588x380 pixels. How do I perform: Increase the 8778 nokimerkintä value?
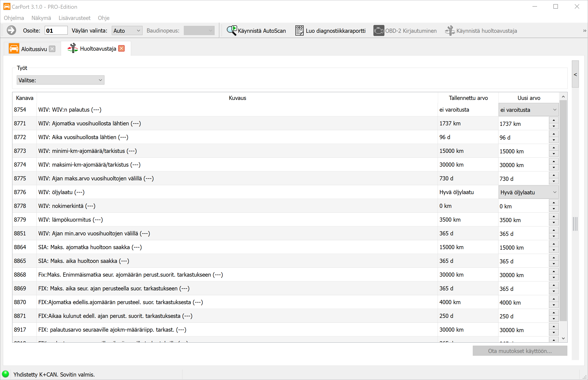tap(554, 203)
